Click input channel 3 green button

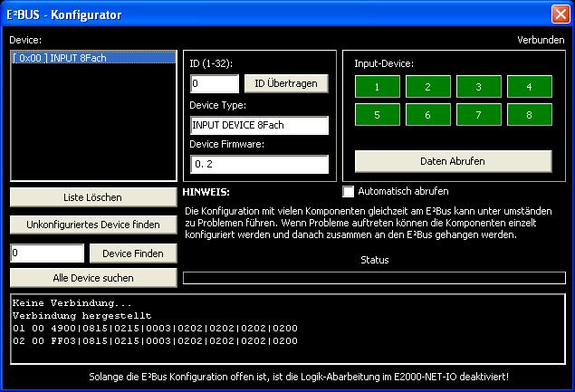[x=479, y=87]
